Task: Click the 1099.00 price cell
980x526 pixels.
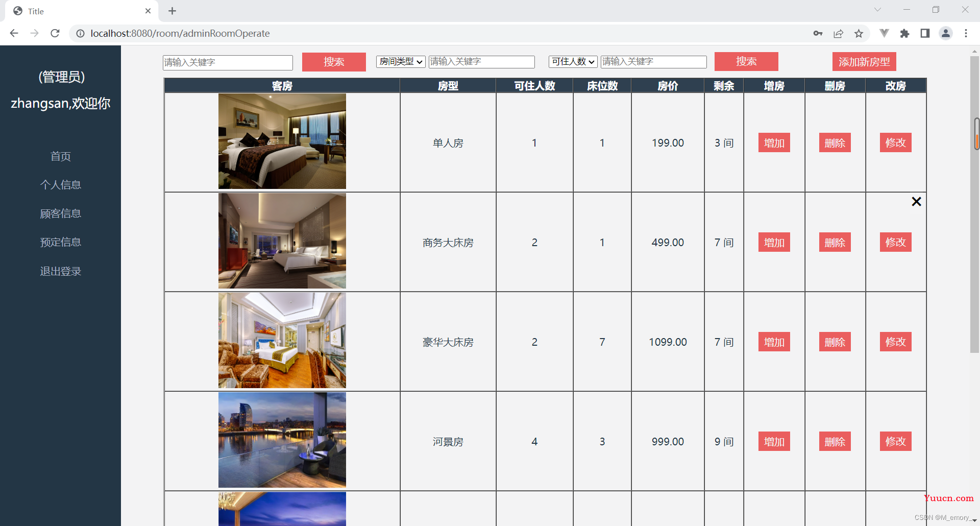Action: (668, 342)
